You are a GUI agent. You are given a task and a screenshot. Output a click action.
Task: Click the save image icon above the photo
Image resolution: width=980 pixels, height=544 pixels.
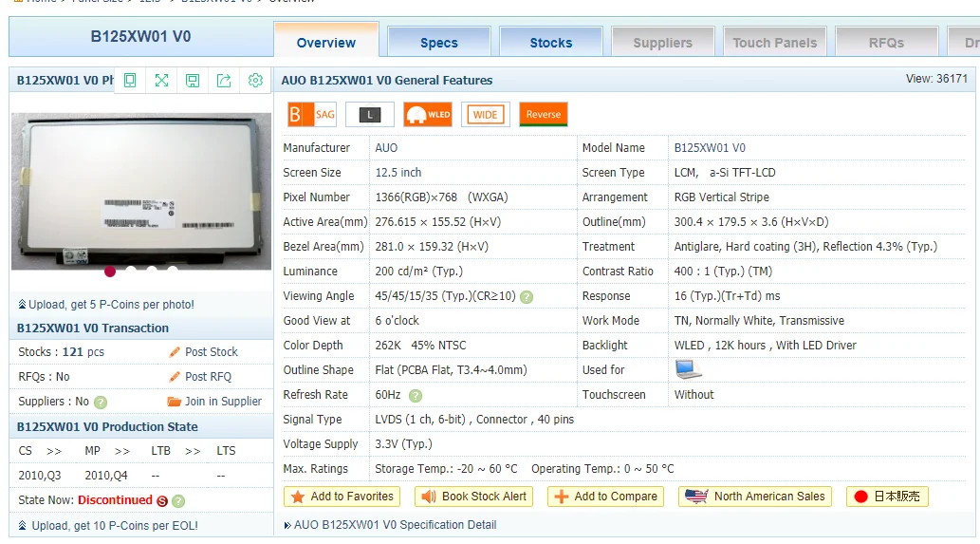click(193, 80)
